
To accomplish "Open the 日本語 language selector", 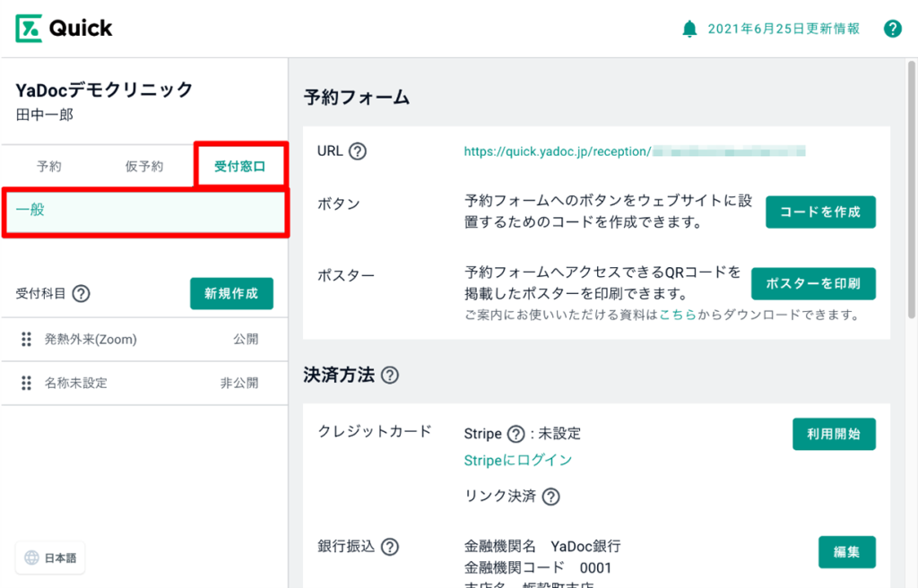I will pos(50,558).
